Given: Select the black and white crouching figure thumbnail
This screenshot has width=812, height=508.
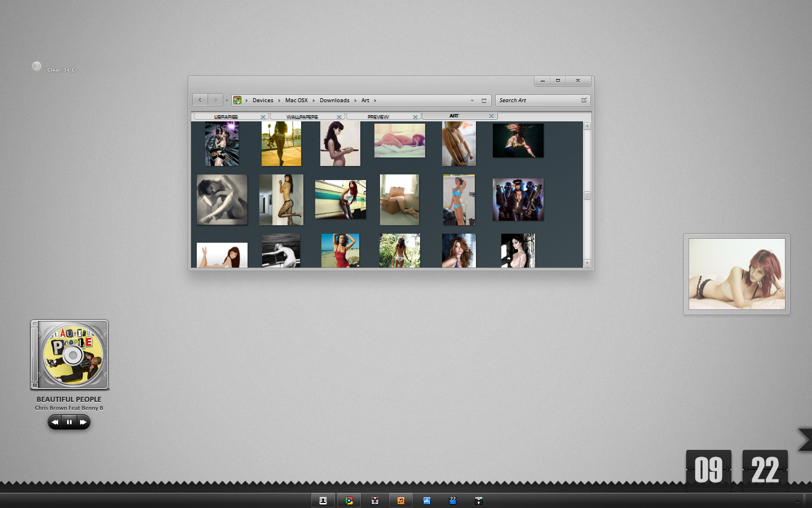Looking at the screenshot, I should 222,200.
